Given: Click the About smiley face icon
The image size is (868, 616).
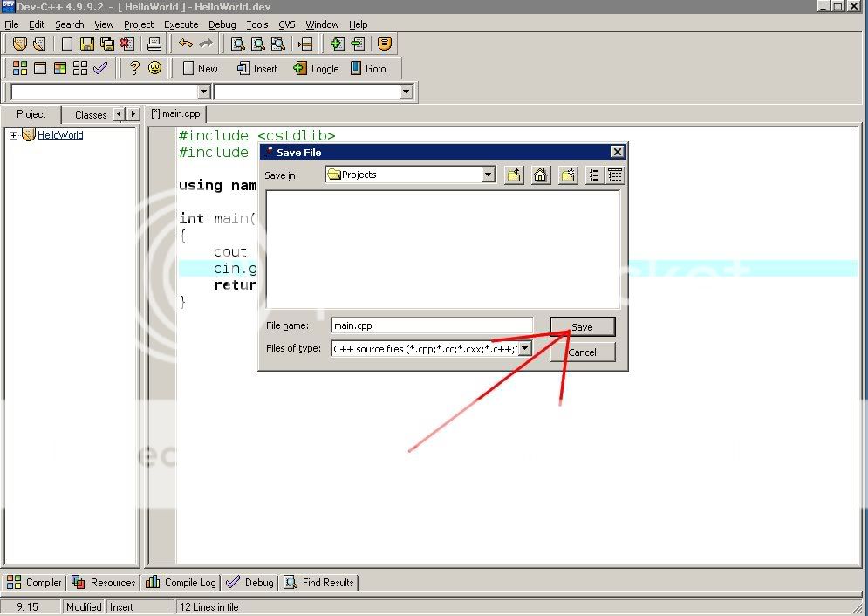Looking at the screenshot, I should point(155,68).
